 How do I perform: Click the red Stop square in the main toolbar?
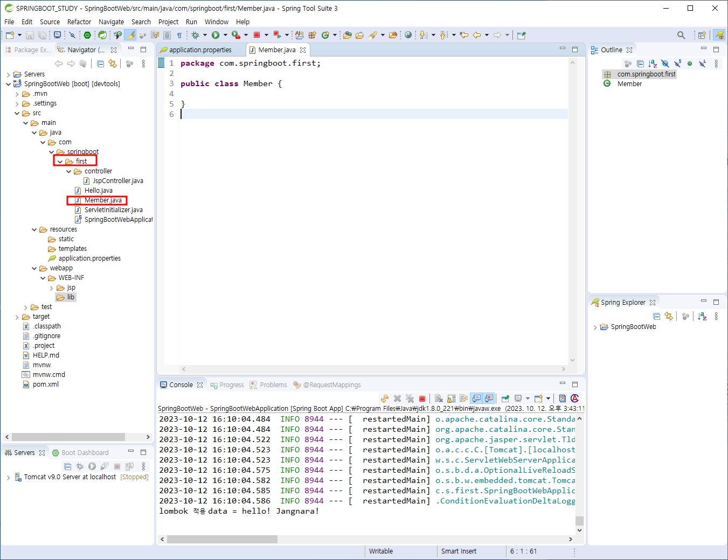click(257, 35)
